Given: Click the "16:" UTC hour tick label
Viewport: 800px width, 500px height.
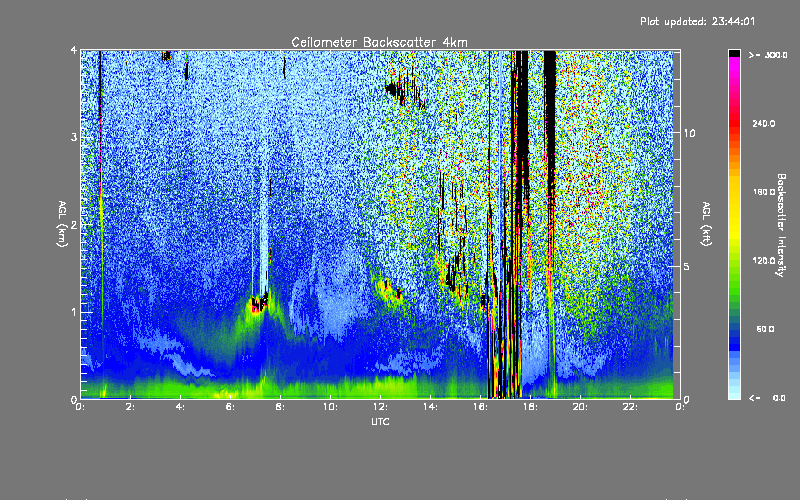Looking at the screenshot, I should pyautogui.click(x=480, y=407).
